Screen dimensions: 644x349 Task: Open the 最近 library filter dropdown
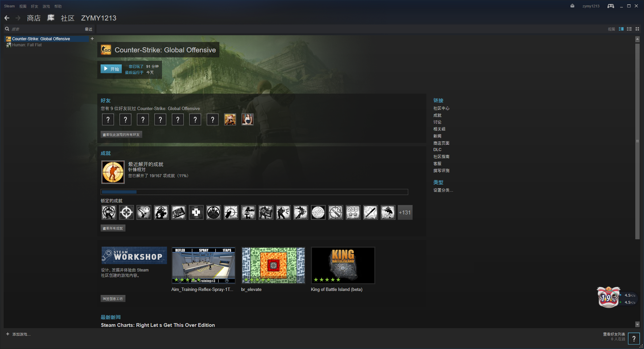pyautogui.click(x=89, y=29)
